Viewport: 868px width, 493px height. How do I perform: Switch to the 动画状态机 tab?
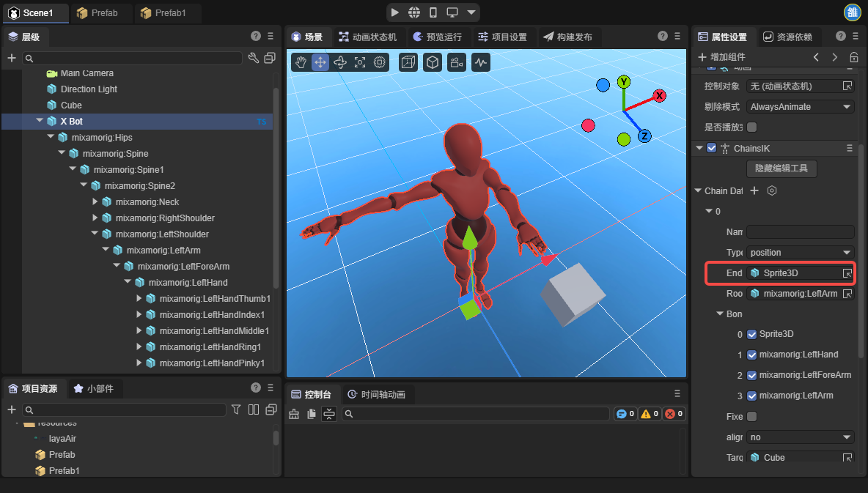tap(368, 37)
